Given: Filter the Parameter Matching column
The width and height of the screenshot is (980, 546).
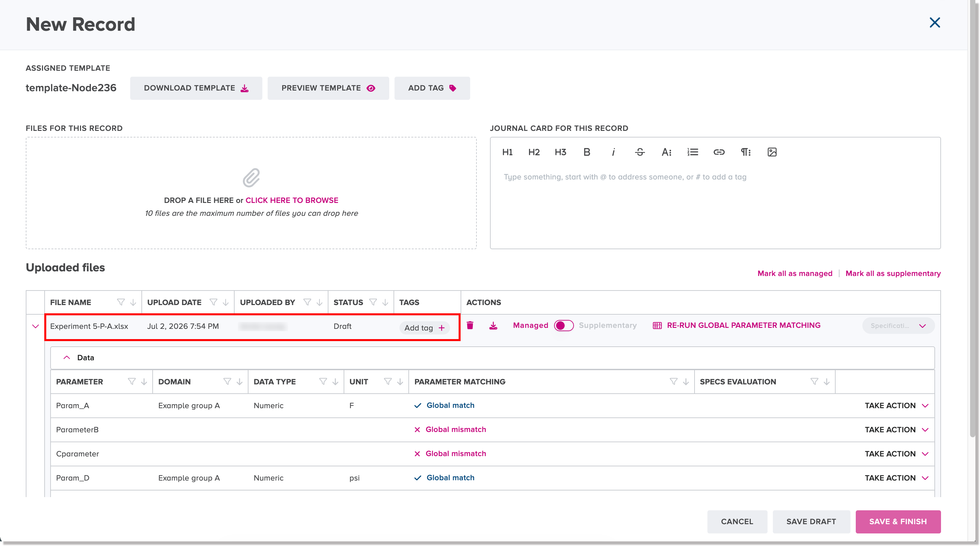Looking at the screenshot, I should click(x=673, y=381).
